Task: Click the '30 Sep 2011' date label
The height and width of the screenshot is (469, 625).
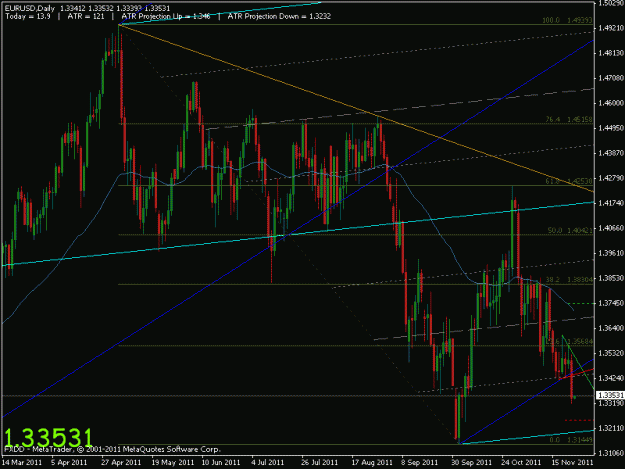Action: [472, 462]
